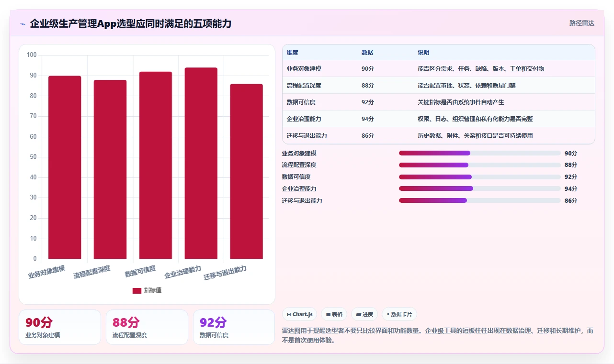Select the 数据可信度 table row cell
614x364 pixels.
[301, 102]
